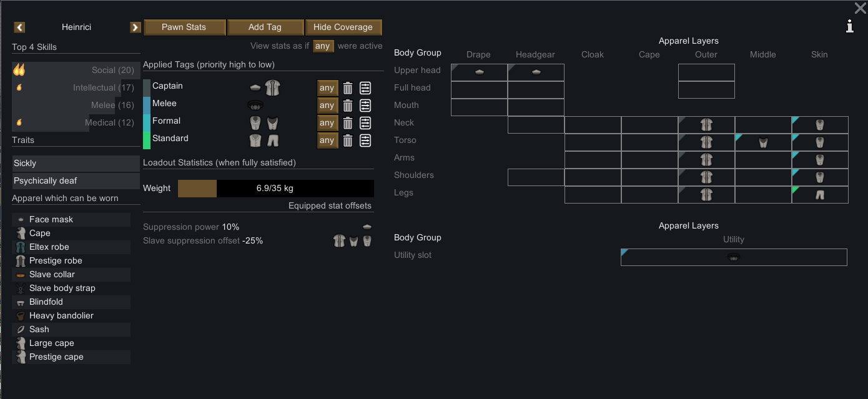Select the Skin layer Torso shirt icon
Screen dimensions: 868x399
pos(820,142)
